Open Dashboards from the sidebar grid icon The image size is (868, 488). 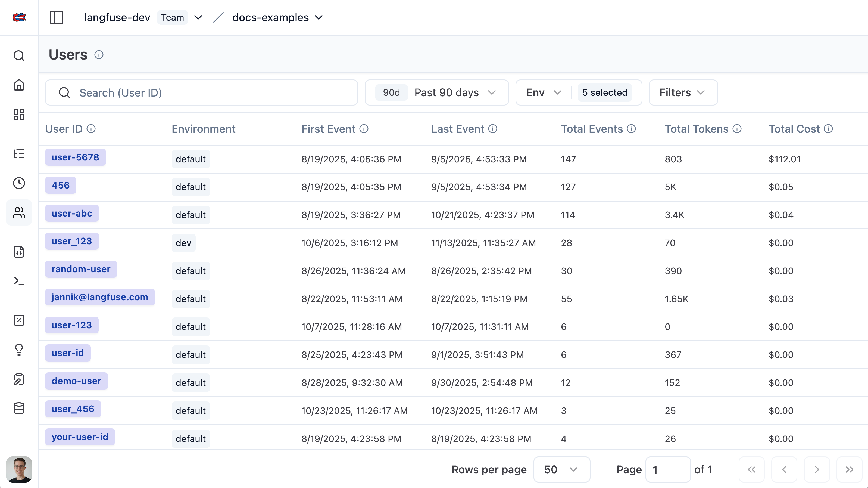pyautogui.click(x=19, y=114)
